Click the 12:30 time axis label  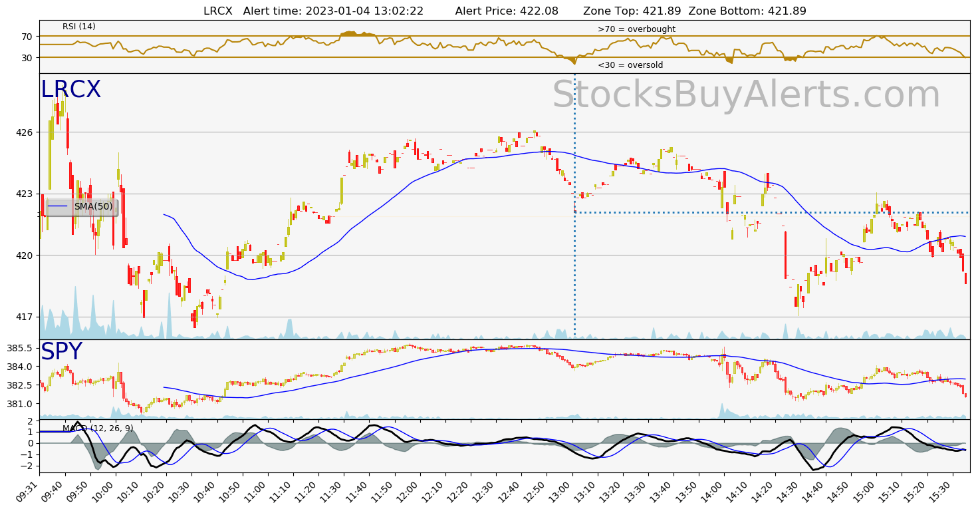pos(482,491)
